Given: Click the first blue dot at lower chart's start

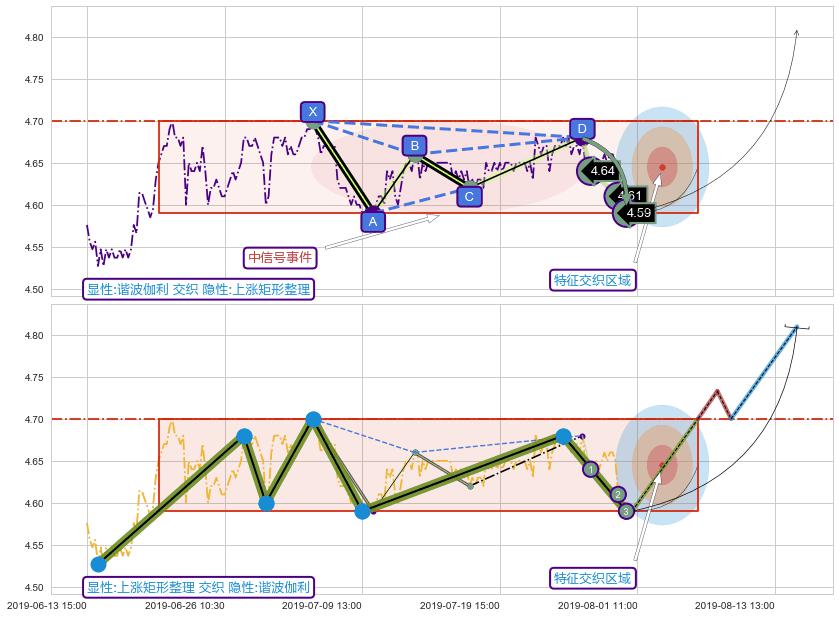Looking at the screenshot, I should click(98, 564).
